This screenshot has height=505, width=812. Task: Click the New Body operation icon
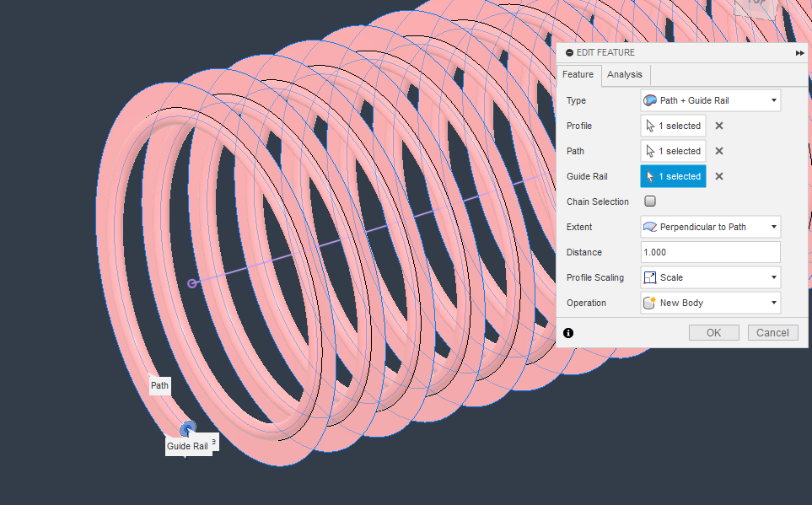tap(650, 302)
